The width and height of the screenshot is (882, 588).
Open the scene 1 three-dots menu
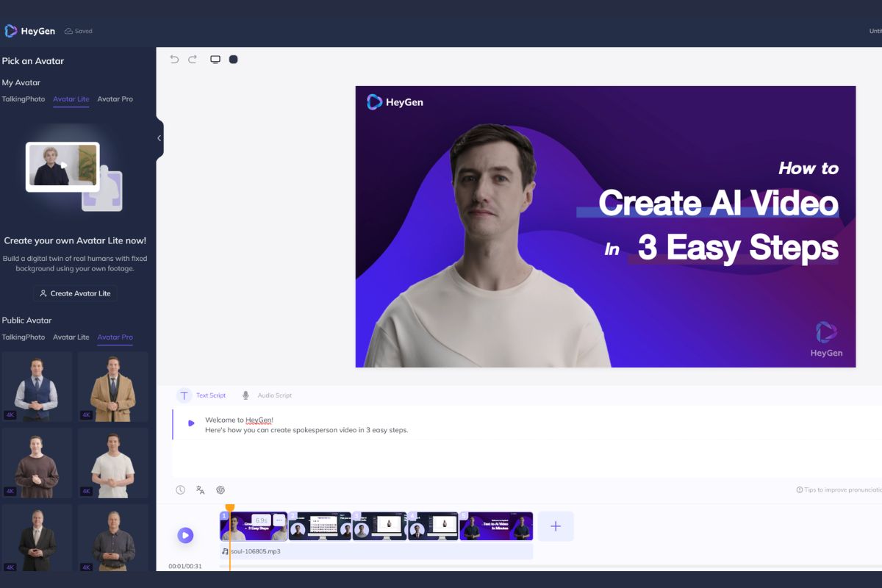[x=279, y=520]
